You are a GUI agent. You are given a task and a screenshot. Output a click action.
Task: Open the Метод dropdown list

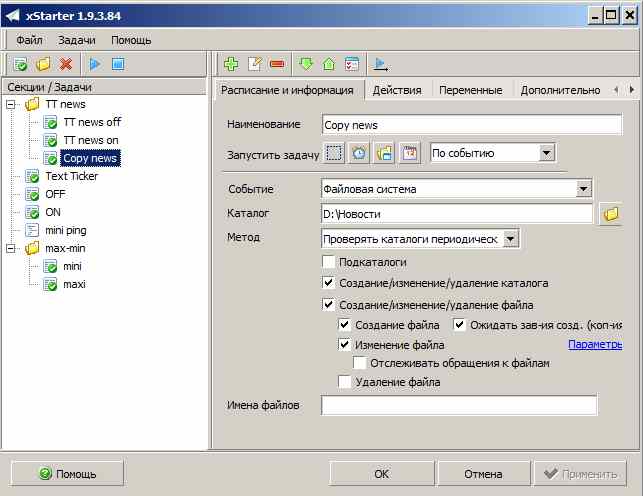pyautogui.click(x=511, y=239)
